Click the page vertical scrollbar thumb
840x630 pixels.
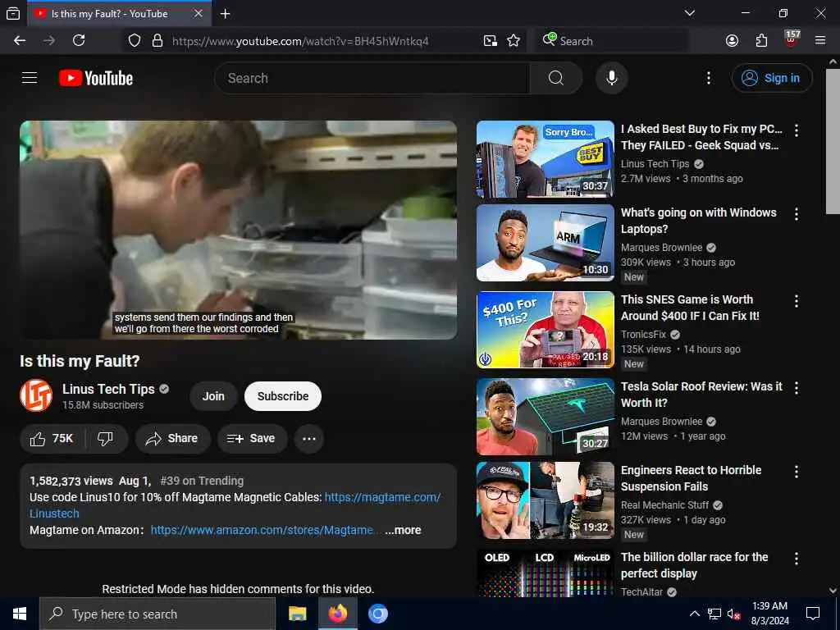pos(833,141)
